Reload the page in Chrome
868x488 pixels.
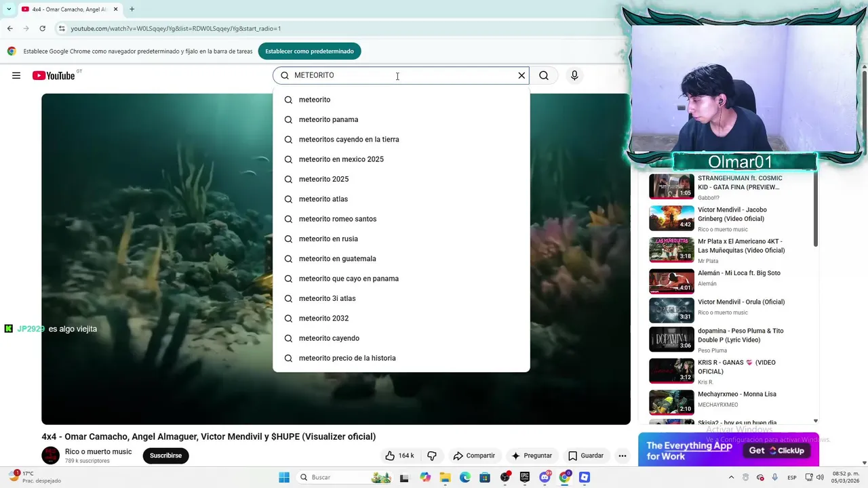pos(42,28)
